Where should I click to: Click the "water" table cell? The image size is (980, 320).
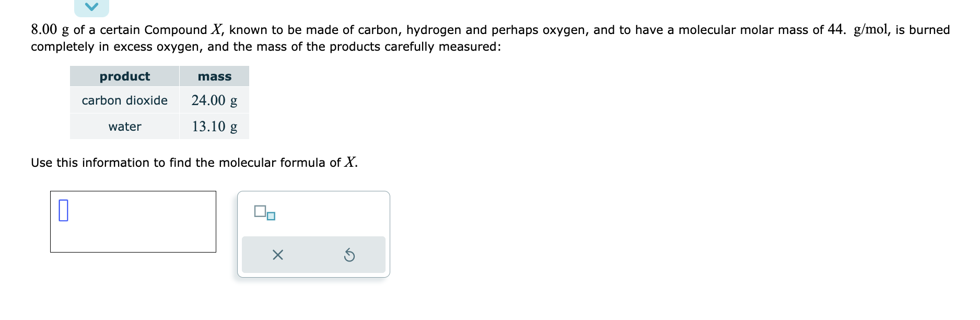(125, 127)
